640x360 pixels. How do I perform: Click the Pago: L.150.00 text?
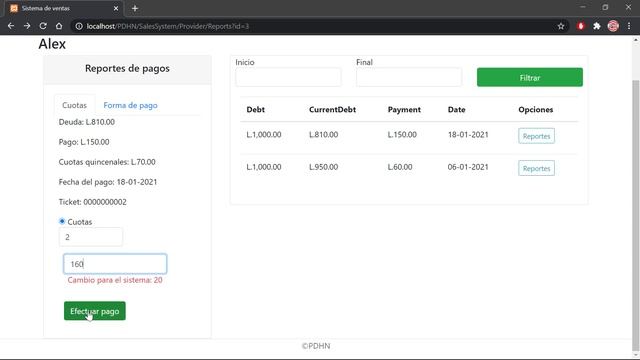click(x=84, y=142)
